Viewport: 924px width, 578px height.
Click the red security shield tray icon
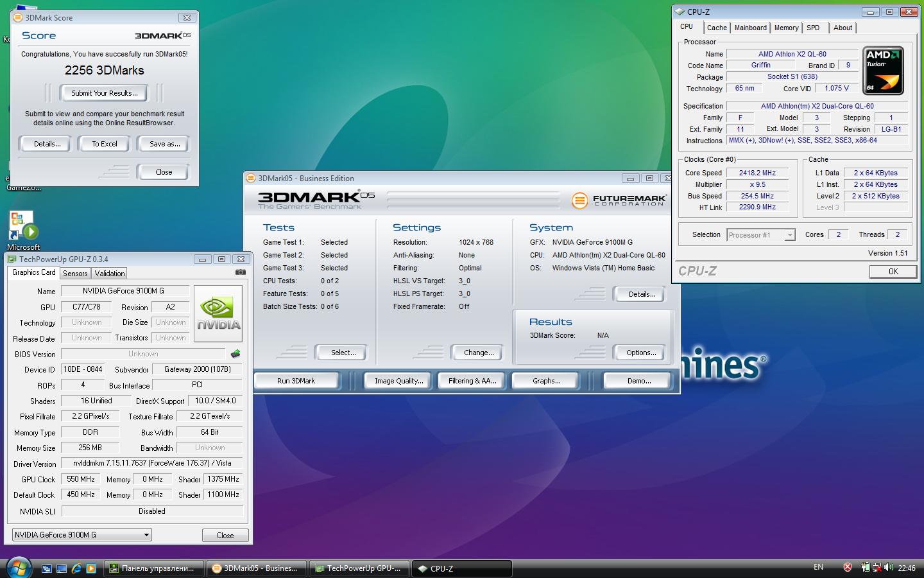coord(848,567)
